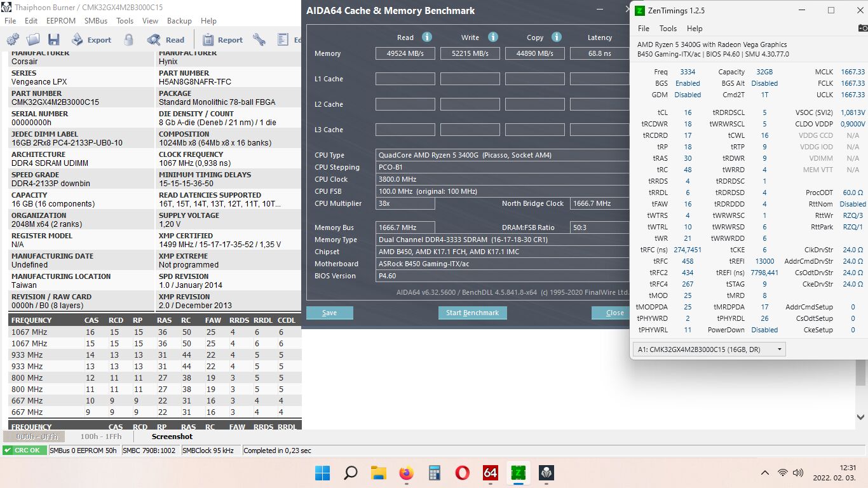Click the open folder toolbar icon
868x488 pixels.
point(33,39)
